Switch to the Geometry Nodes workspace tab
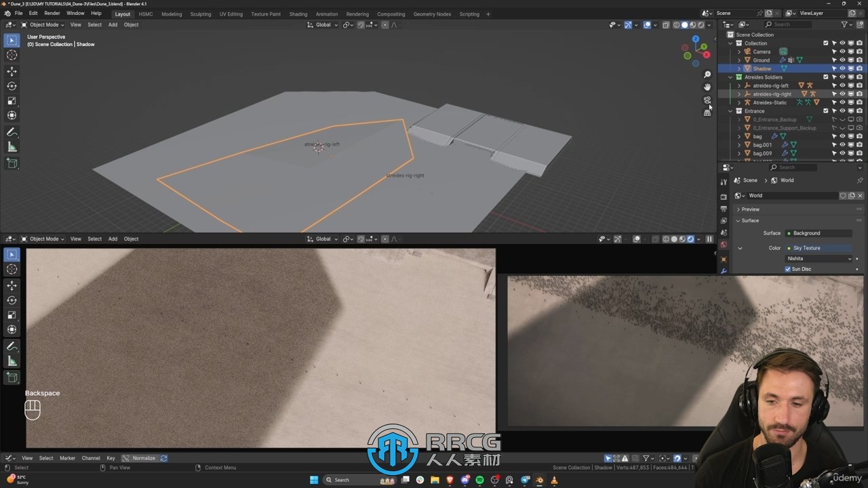The image size is (868, 488). click(432, 14)
